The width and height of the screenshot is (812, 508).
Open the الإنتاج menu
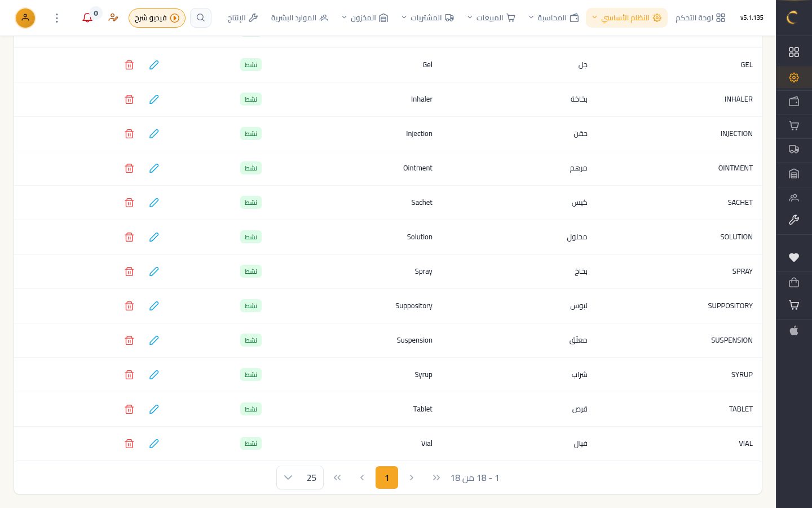[x=242, y=18]
